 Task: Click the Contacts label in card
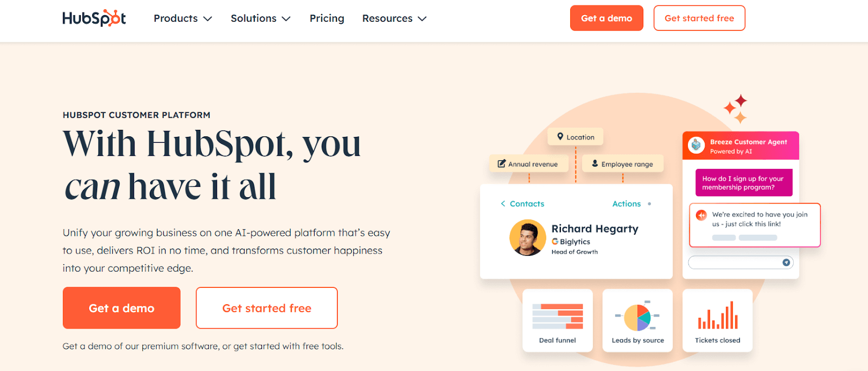(x=527, y=204)
